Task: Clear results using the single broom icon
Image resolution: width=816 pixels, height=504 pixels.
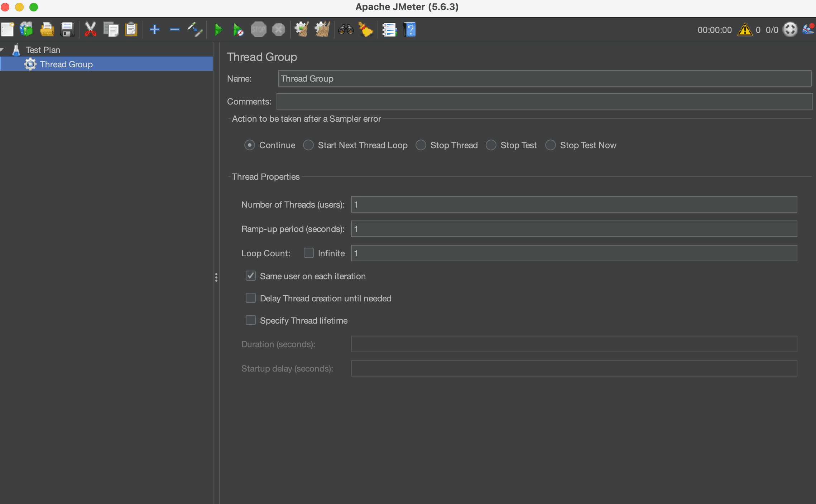Action: pyautogui.click(x=301, y=29)
